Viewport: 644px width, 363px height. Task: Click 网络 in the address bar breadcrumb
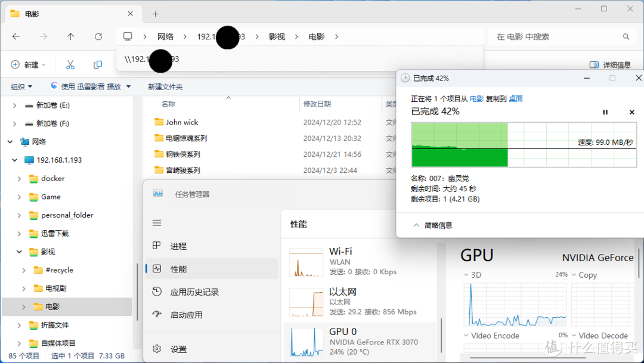166,36
